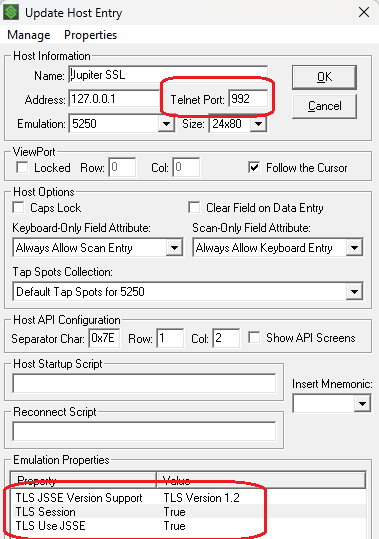This screenshot has width=379, height=539.
Task: Open the Size 24x80 dropdown
Action: pos(258,124)
